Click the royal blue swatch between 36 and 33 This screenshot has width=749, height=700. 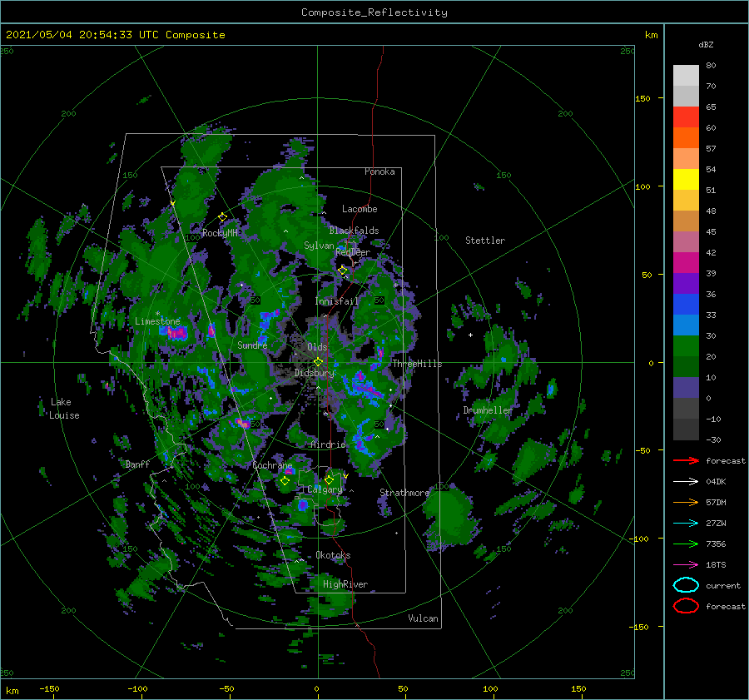[x=686, y=305]
